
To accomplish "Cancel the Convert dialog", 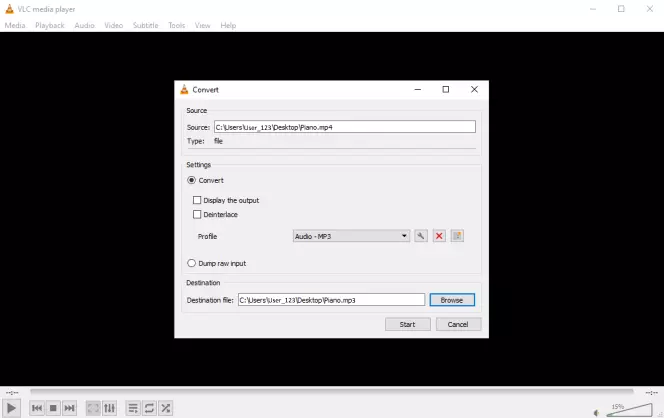I will 458,324.
